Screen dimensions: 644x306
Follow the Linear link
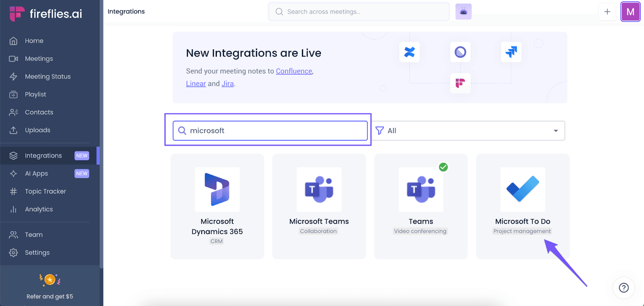click(x=196, y=84)
